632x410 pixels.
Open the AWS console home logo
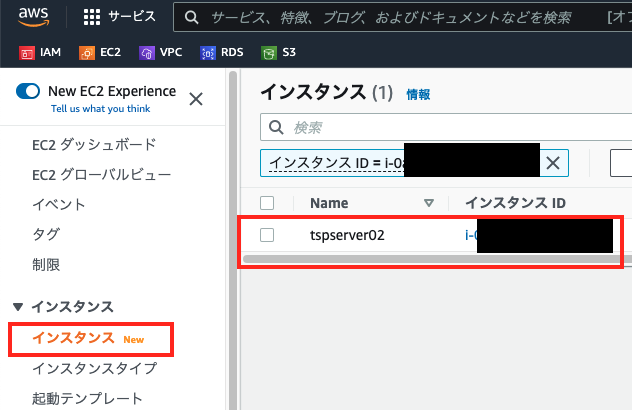[33, 17]
